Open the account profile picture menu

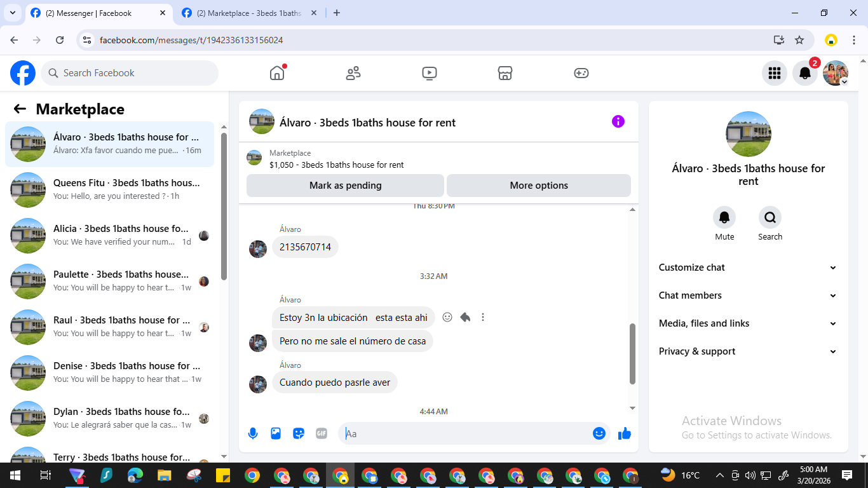836,73
